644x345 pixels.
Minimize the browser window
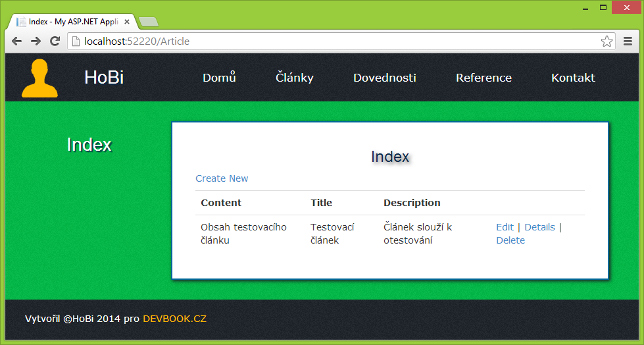click(585, 8)
